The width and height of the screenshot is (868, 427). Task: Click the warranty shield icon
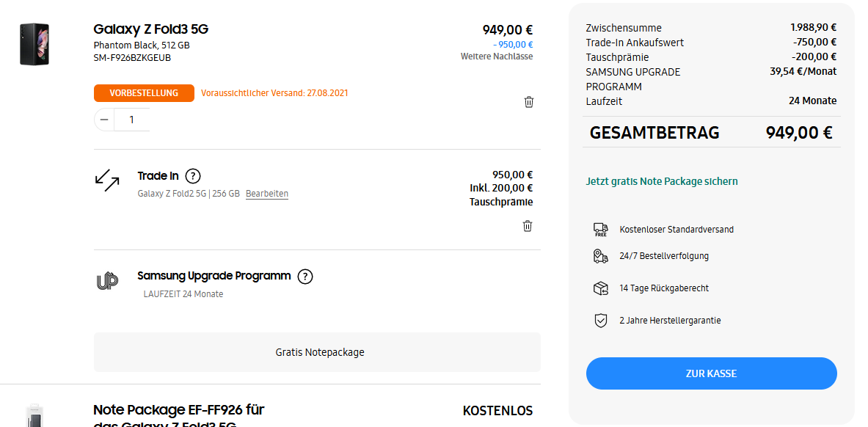coord(601,320)
